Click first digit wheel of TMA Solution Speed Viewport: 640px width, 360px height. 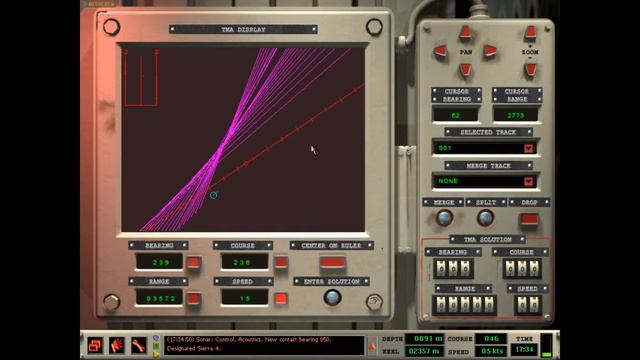tap(522, 305)
